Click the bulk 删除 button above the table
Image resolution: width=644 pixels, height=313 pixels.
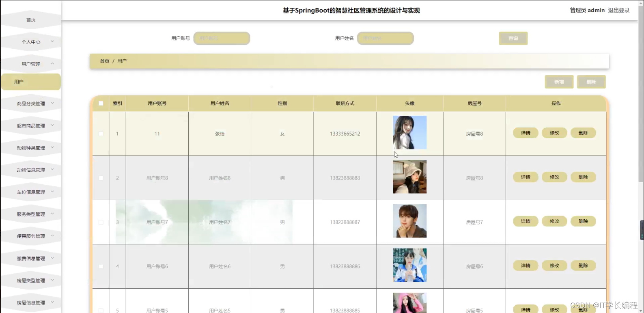591,82
